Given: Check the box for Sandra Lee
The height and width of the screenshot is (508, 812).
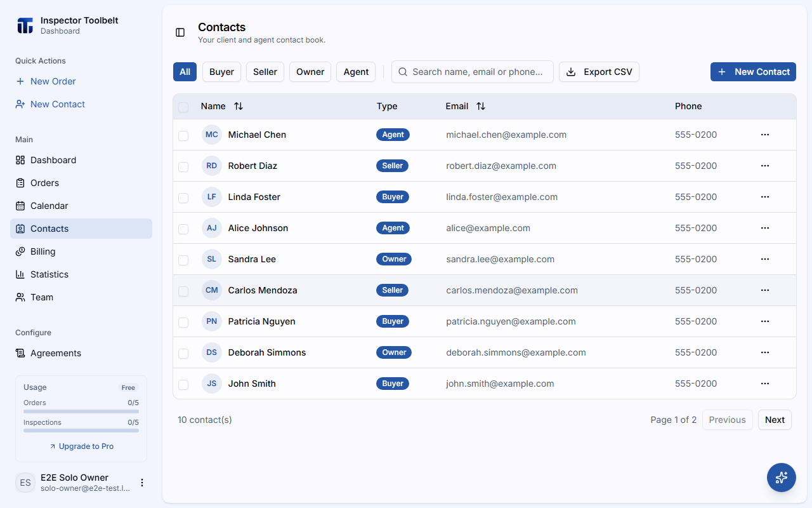Looking at the screenshot, I should click(183, 260).
